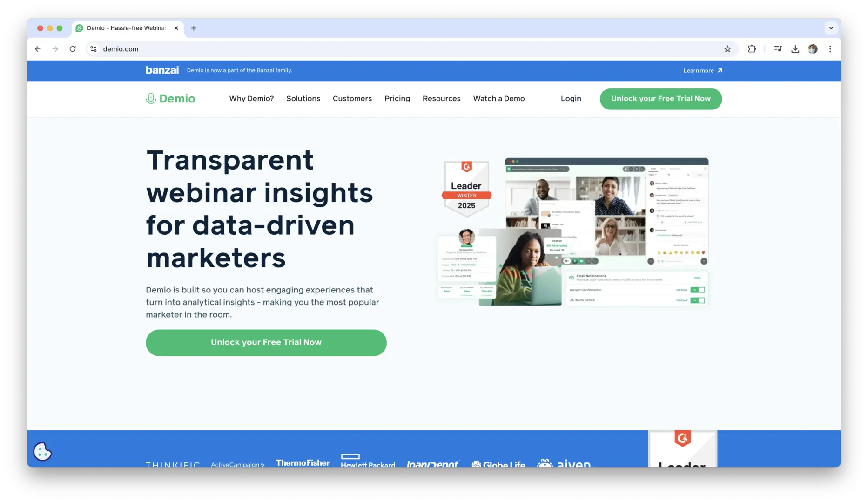Image resolution: width=868 pixels, height=503 pixels.
Task: Click the Thinkific customer logo
Action: tap(173, 464)
